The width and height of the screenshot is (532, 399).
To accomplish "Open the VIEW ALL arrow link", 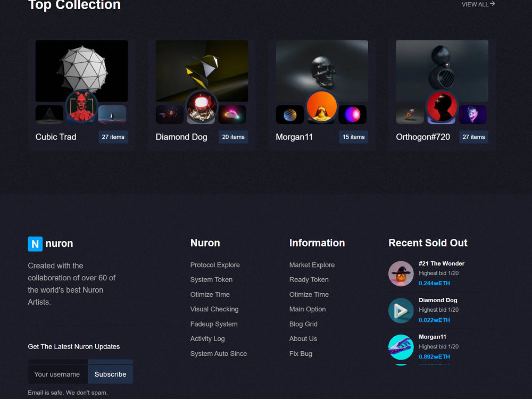I will tap(478, 4).
